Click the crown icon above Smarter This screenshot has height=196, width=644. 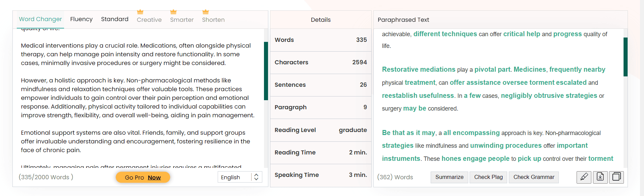click(x=173, y=12)
